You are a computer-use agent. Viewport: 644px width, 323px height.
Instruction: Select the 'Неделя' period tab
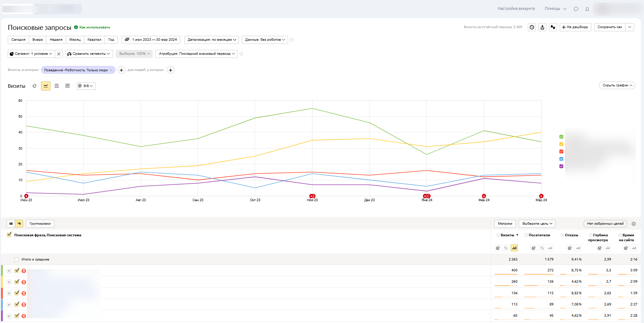tap(56, 40)
